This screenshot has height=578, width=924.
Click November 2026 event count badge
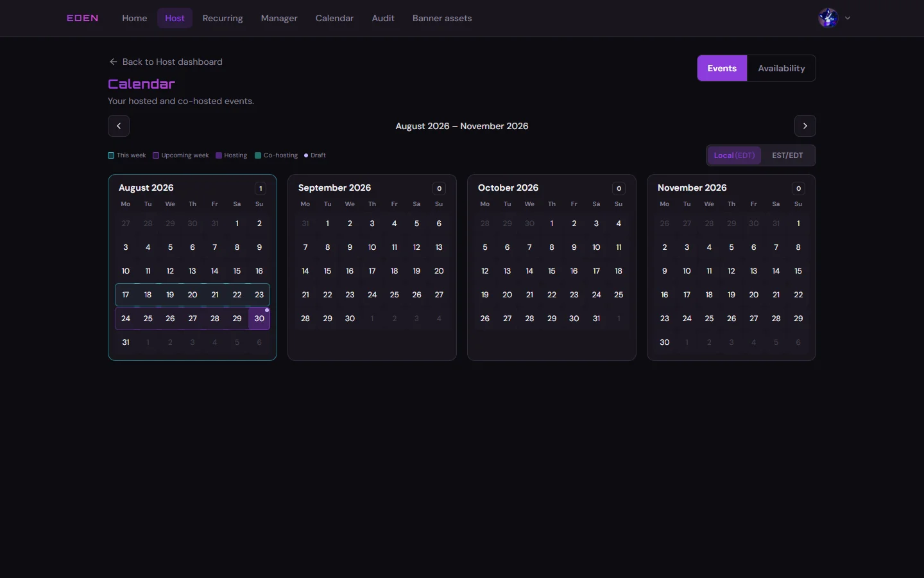click(798, 188)
